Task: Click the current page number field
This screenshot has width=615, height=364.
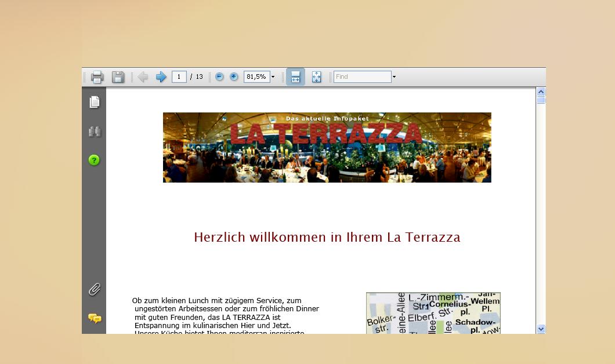Action: [179, 77]
